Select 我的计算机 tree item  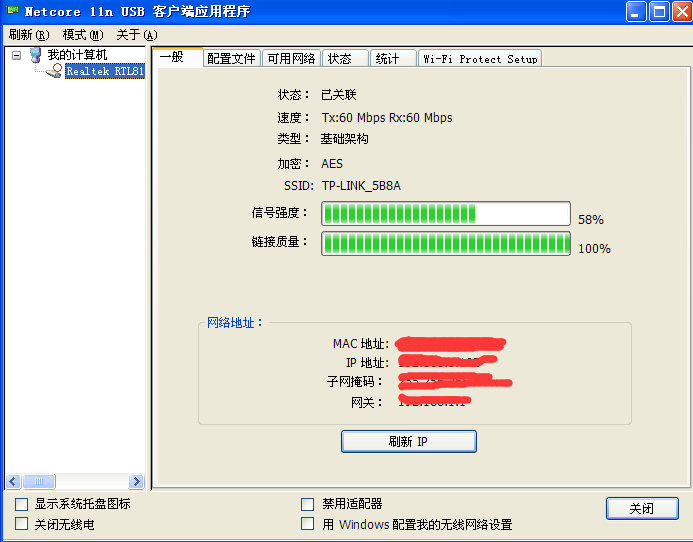(x=77, y=55)
